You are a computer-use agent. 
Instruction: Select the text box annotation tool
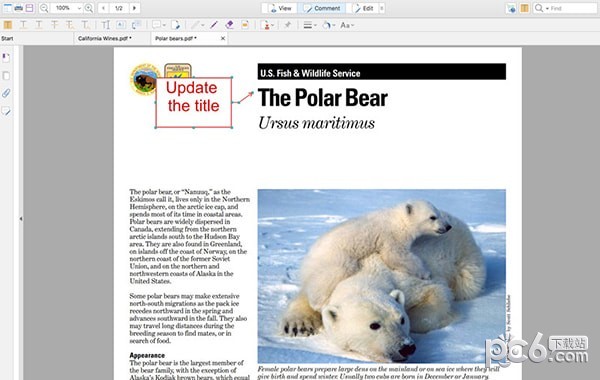(x=121, y=25)
